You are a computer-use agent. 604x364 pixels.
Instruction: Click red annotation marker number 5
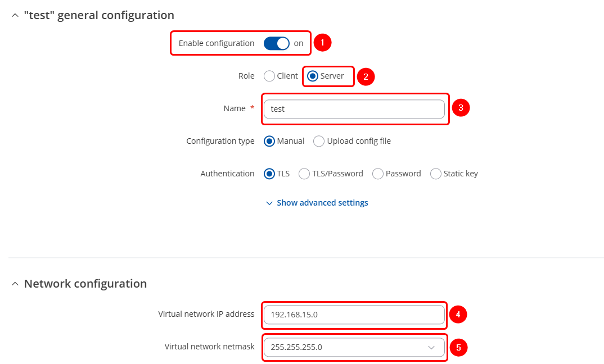[458, 348]
